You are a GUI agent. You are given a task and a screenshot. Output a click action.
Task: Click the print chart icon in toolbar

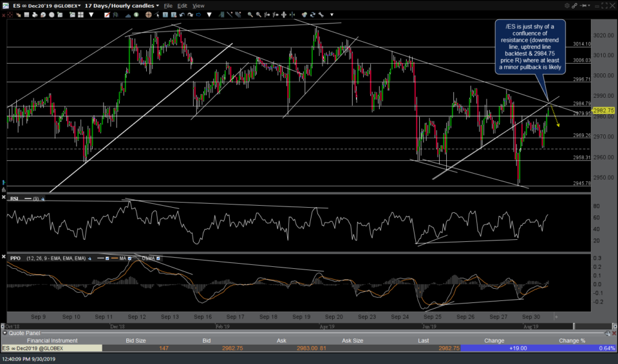(x=35, y=15)
